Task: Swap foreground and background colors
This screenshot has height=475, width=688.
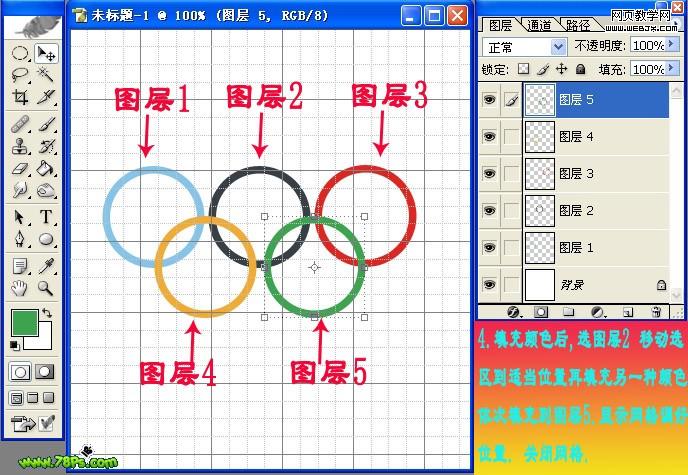Action: pos(47,313)
